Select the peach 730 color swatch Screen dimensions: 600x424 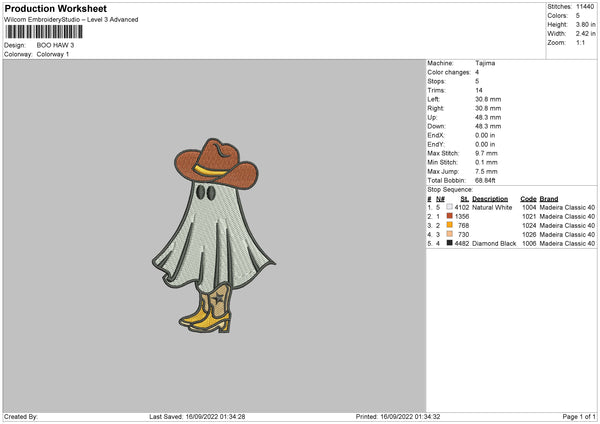pyautogui.click(x=449, y=234)
